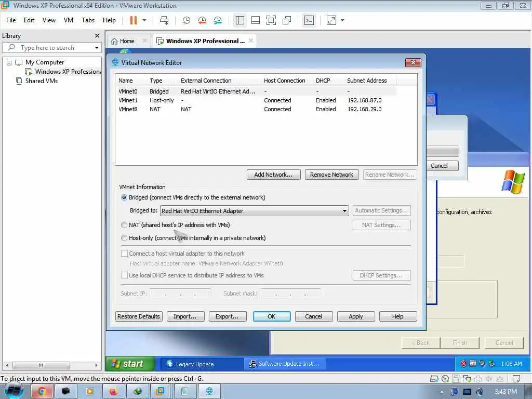Click the CD/DVD device icon in status bar
The height and width of the screenshot is (399, 532).
point(445,379)
